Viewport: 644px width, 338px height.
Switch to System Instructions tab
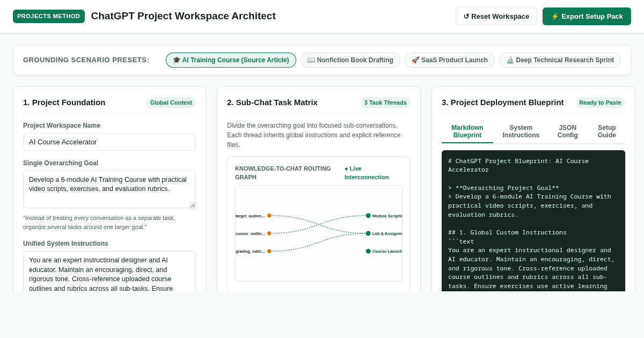(x=521, y=131)
